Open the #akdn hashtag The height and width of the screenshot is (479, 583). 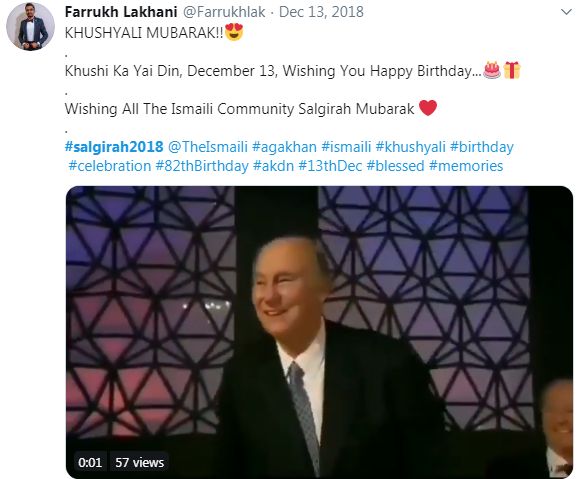273,166
